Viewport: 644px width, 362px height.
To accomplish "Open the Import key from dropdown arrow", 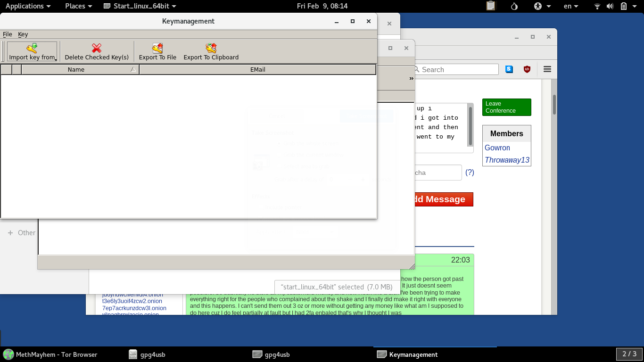I will (x=56, y=59).
